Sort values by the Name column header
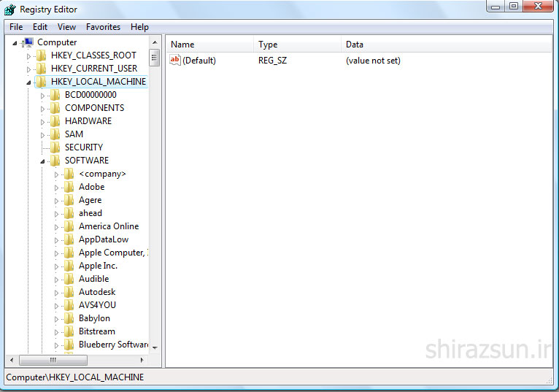 [x=210, y=45]
